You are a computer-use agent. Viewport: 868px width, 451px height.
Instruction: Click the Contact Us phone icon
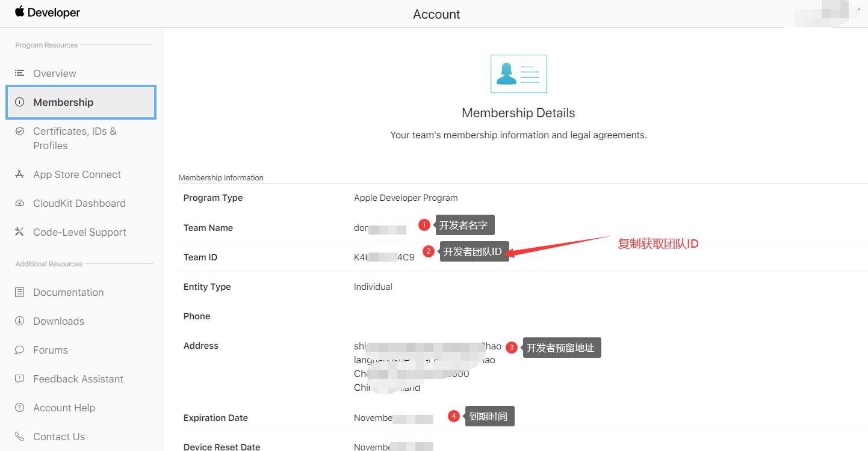(20, 437)
